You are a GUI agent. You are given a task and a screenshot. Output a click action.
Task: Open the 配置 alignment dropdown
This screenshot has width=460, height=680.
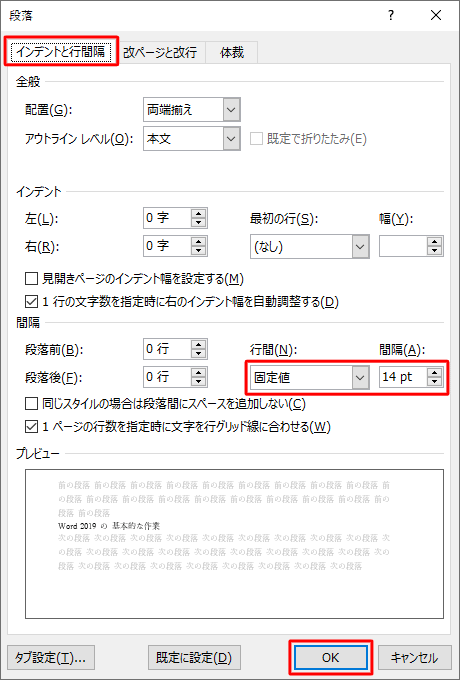click(192, 110)
